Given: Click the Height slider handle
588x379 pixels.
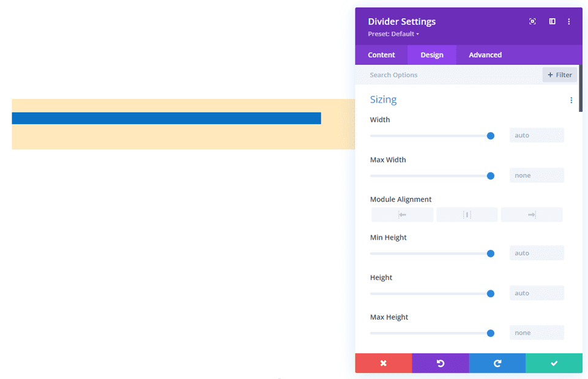Looking at the screenshot, I should tap(491, 293).
